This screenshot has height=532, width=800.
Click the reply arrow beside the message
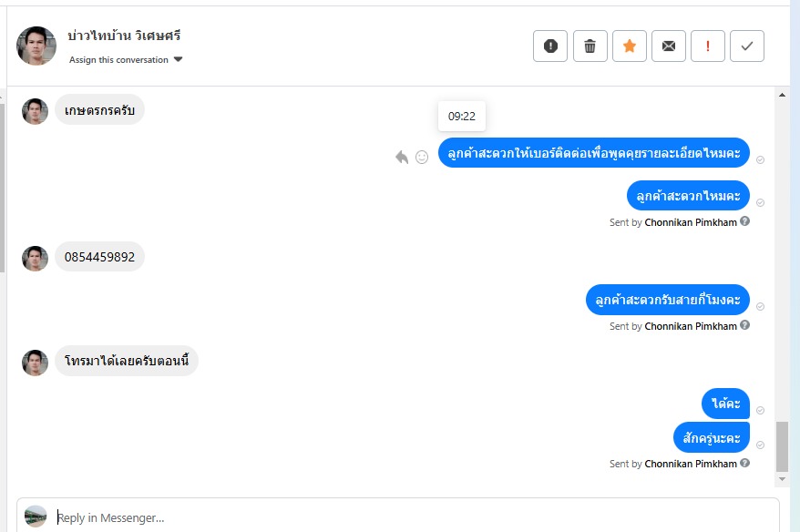tap(402, 157)
